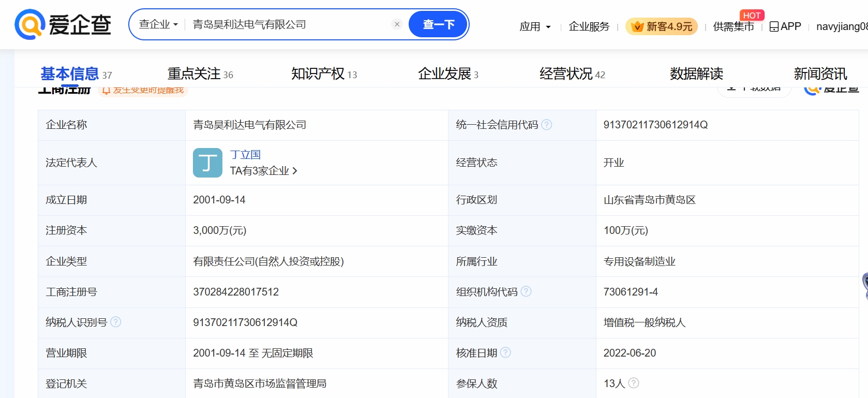Click the 发生变更时提醒我 bell reminder
This screenshot has height=398, width=868.
143,90
